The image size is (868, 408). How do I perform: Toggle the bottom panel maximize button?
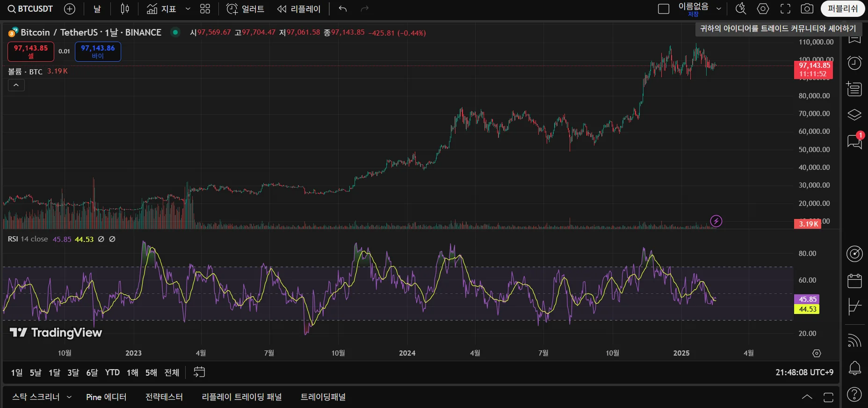[828, 397]
